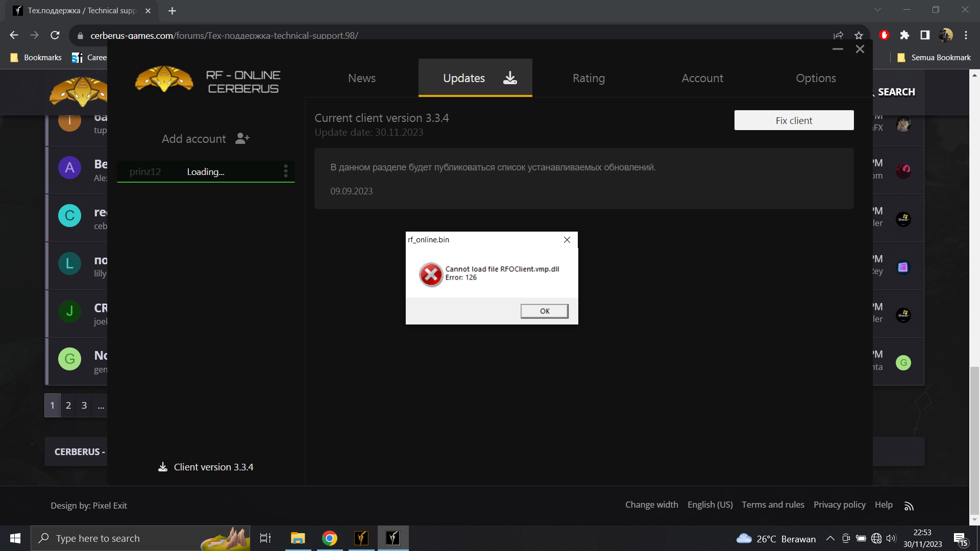The height and width of the screenshot is (551, 980).
Task: Open the Windows Start menu
Action: tap(15, 538)
